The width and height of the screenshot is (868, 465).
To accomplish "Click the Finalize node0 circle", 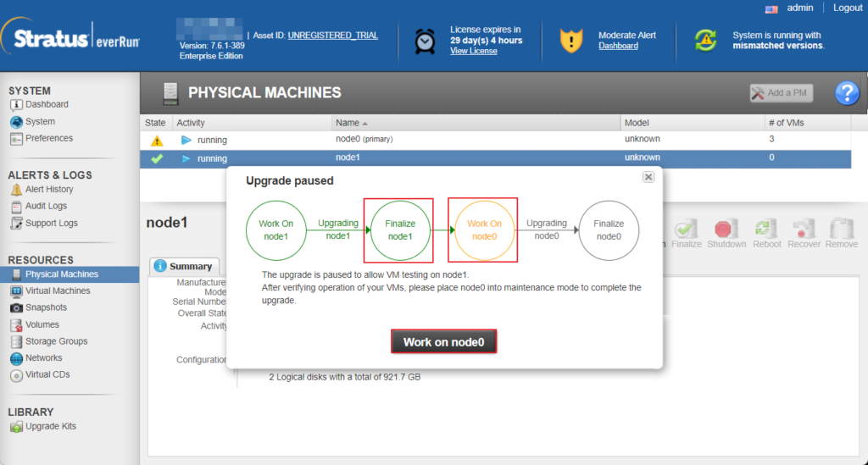I will [x=609, y=230].
